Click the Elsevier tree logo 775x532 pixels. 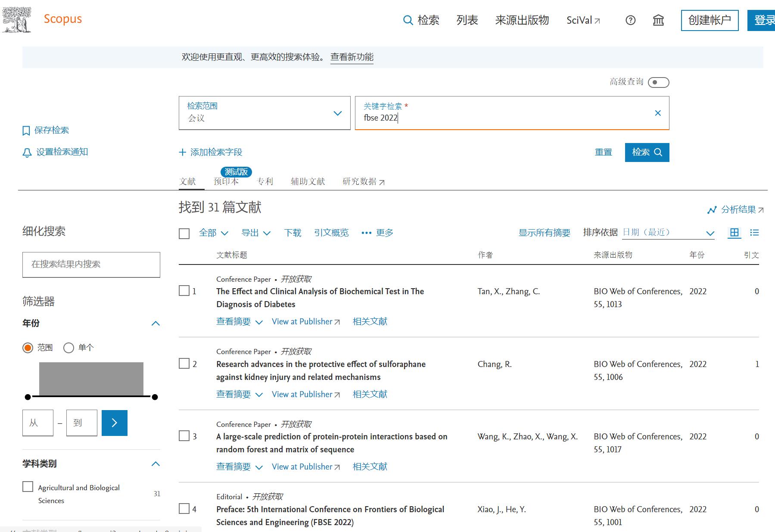16,19
